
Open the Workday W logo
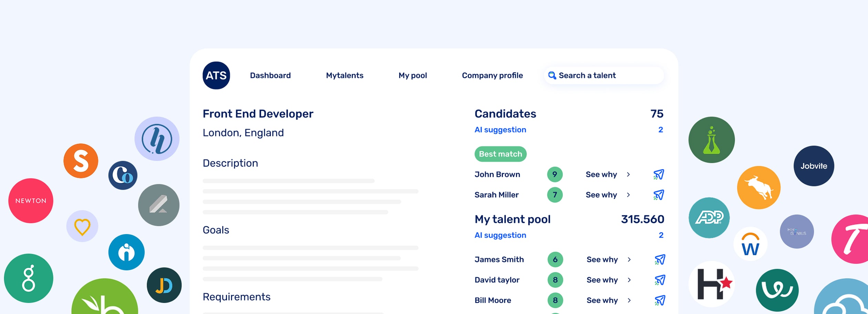[x=750, y=244]
